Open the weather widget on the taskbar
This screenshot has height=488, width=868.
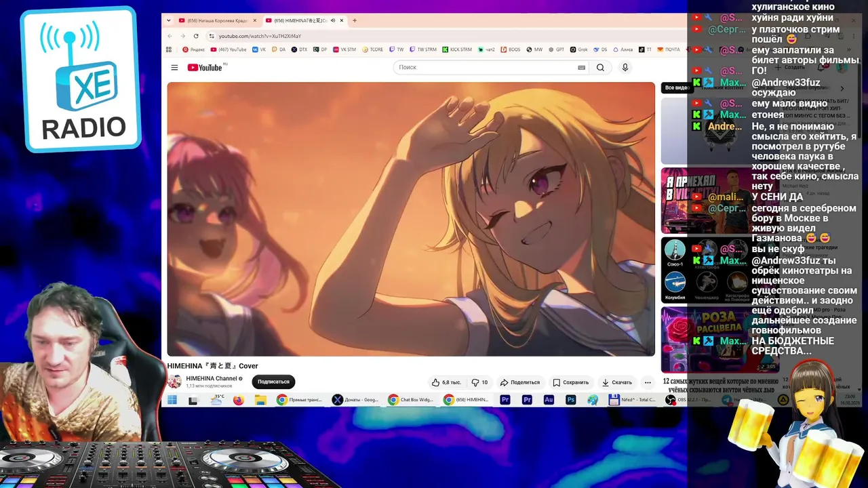(x=217, y=400)
